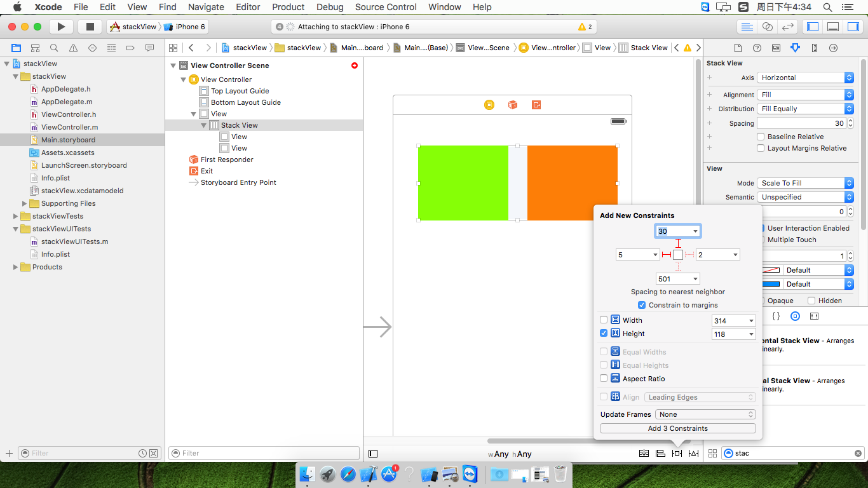Open the Symbol navigator
The height and width of the screenshot is (488, 868).
click(x=36, y=48)
